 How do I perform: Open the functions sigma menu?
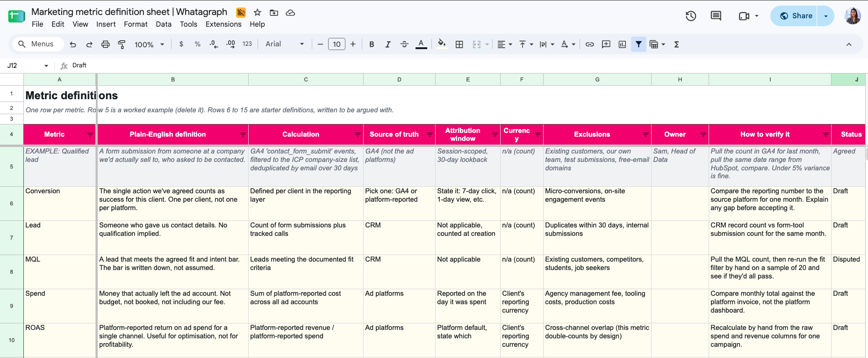point(676,44)
